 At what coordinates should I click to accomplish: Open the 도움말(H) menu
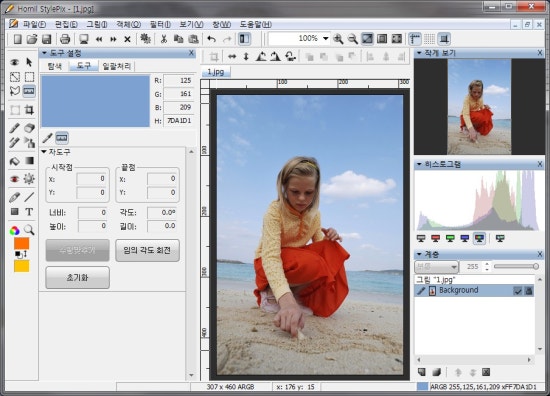[256, 24]
